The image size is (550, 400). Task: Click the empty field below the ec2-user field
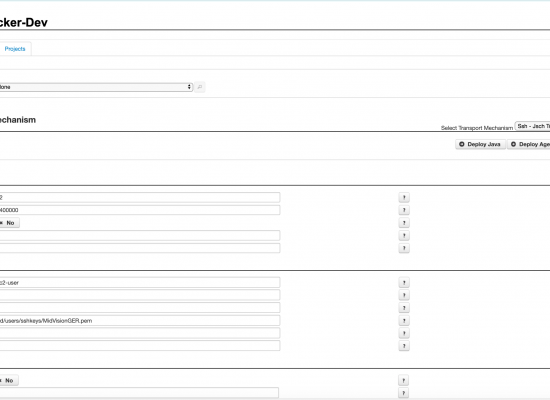pyautogui.click(x=140, y=295)
